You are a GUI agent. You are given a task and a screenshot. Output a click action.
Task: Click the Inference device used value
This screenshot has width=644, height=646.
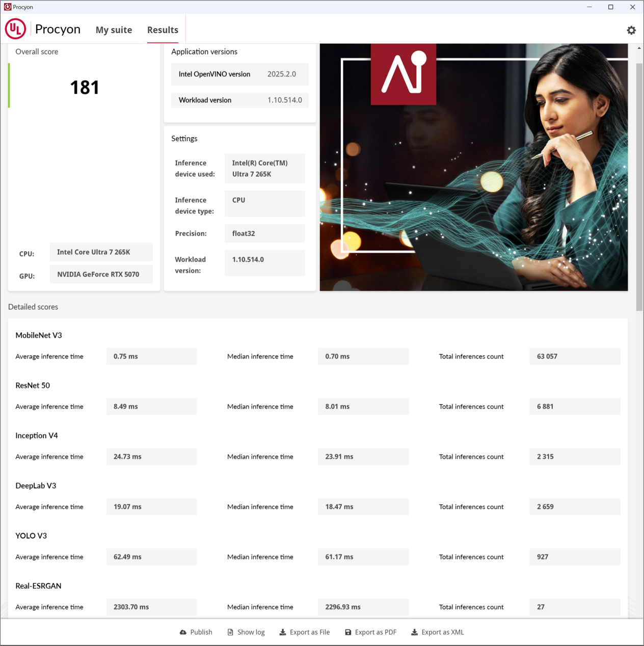click(x=265, y=169)
